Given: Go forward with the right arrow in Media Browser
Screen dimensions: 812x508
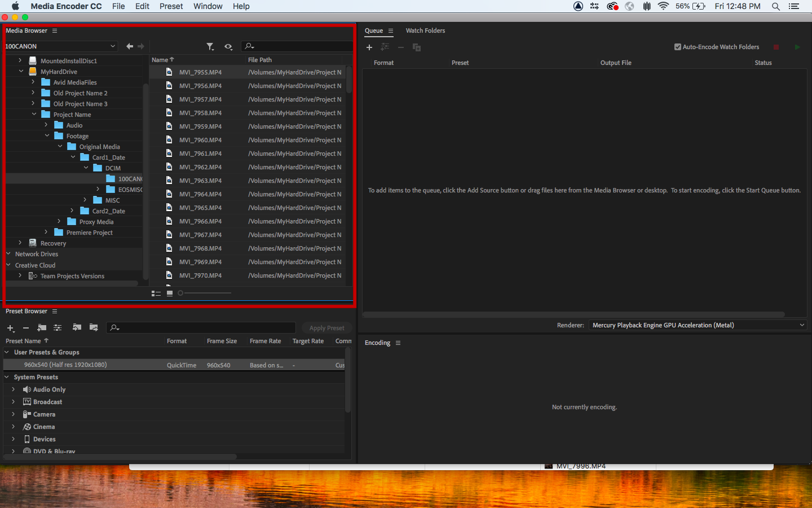Looking at the screenshot, I should [141, 46].
